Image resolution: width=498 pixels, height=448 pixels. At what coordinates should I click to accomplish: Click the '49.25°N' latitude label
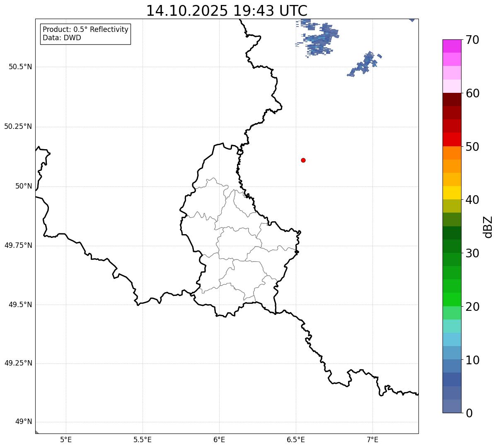tap(18, 363)
